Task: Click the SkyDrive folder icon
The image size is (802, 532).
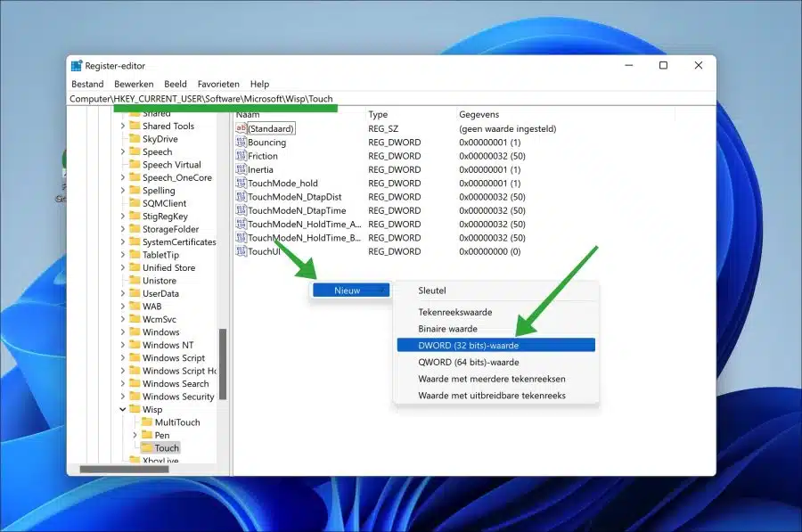Action: click(135, 139)
